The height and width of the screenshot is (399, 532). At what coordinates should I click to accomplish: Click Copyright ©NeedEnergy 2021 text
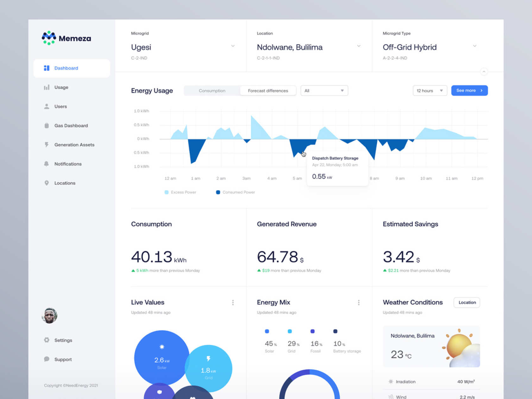pyautogui.click(x=71, y=385)
